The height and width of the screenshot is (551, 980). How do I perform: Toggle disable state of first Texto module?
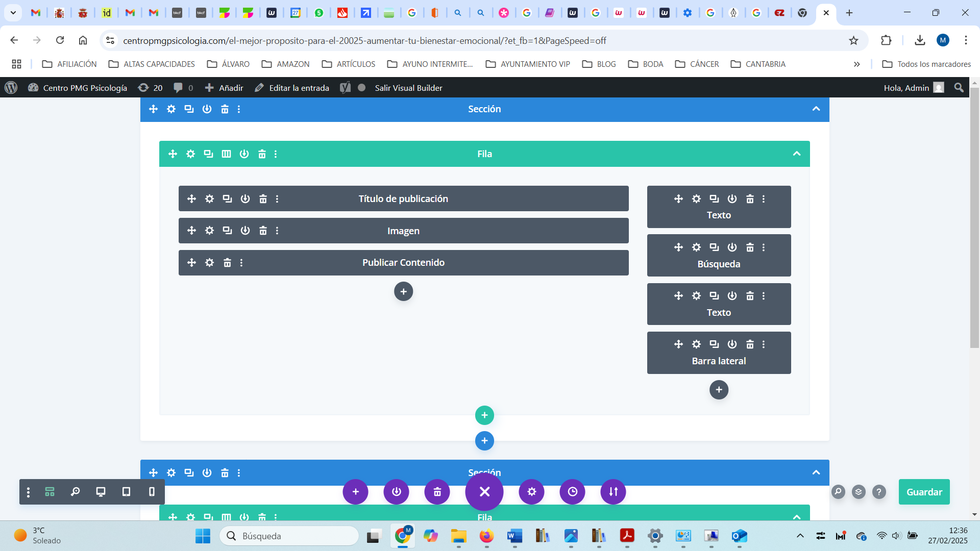coord(732,199)
